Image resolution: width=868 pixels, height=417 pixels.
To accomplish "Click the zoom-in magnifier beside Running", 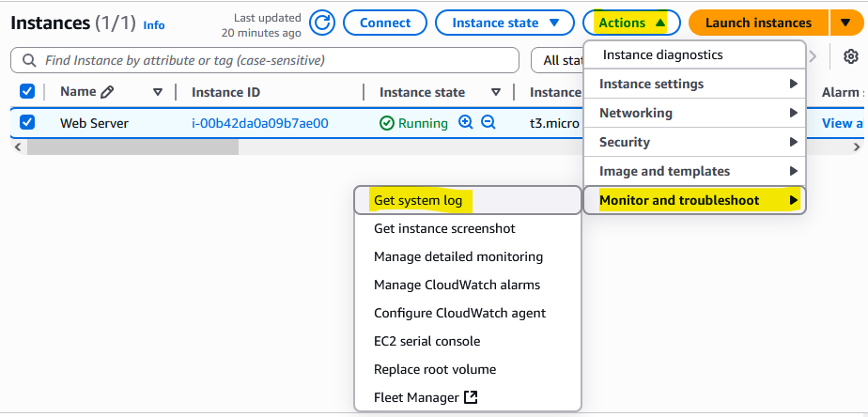I will pos(466,122).
